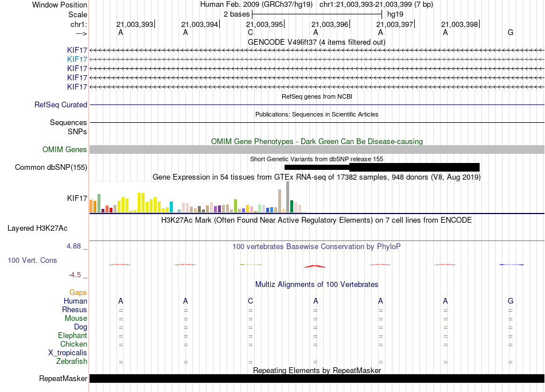Click the dark green GTEx expression bar
Image resolution: width=545 pixels, height=392 pixels.
[x=291, y=206]
